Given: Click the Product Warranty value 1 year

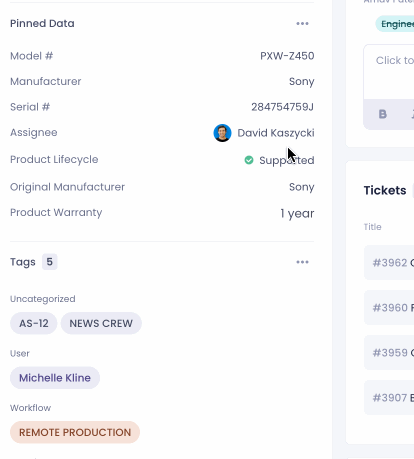Looking at the screenshot, I should 297,213.
